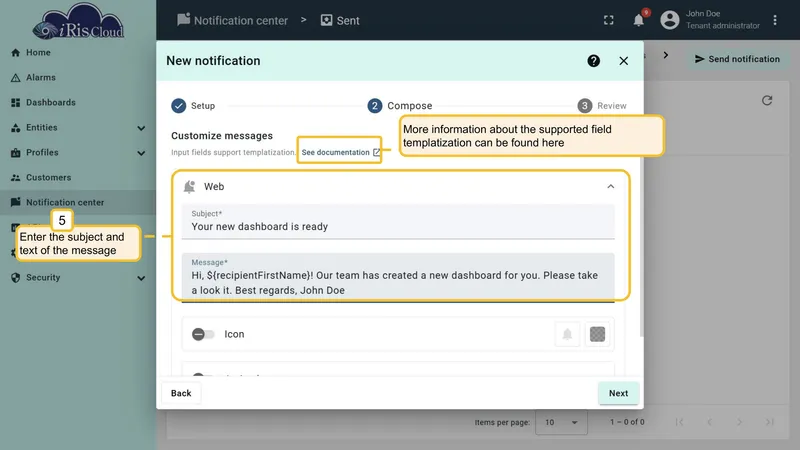Click into the Message text area
Image resolution: width=800 pixels, height=450 pixels.
coord(398,278)
